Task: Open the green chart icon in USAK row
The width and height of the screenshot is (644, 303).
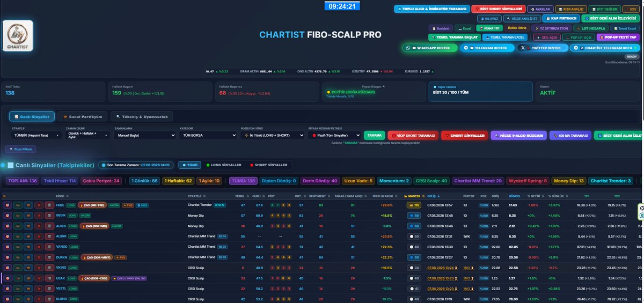Action: pyautogui.click(x=18, y=278)
